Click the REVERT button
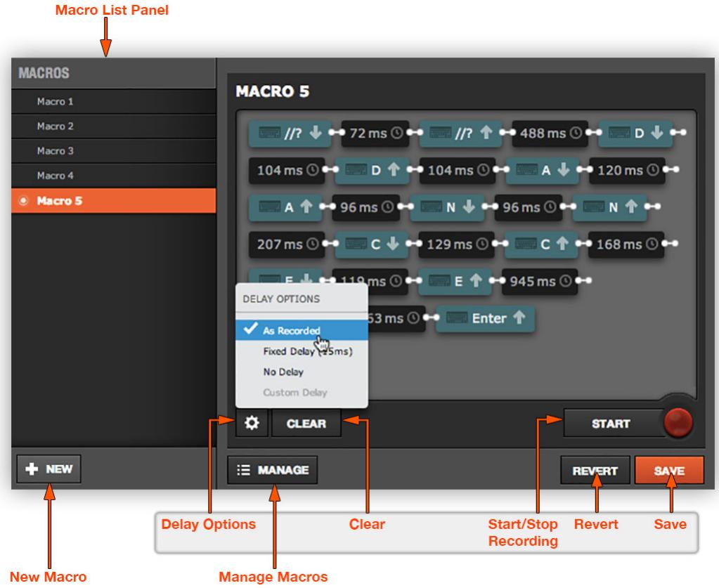Screen dimensions: 719x588 tap(595, 470)
